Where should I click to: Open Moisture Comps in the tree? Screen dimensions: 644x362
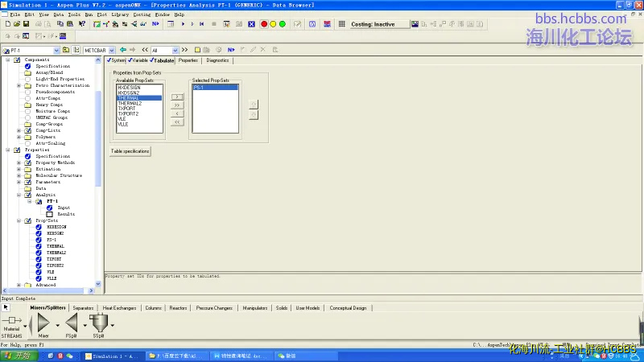point(52,111)
